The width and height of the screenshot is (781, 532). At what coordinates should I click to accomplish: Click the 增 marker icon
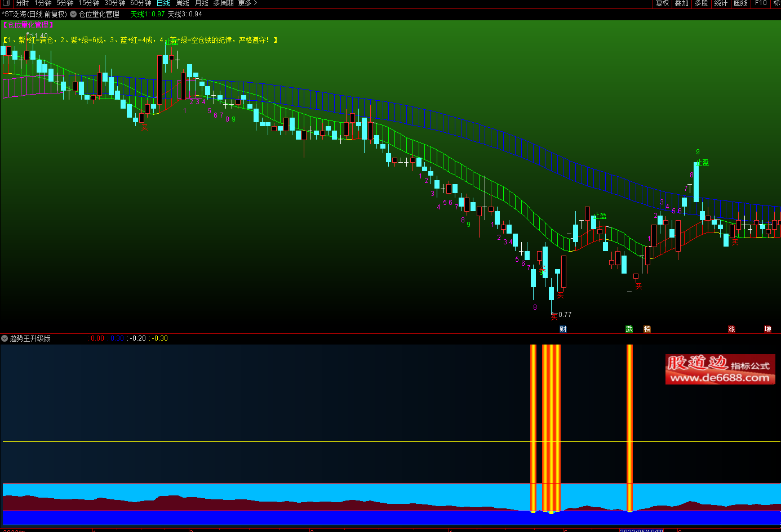[767, 329]
